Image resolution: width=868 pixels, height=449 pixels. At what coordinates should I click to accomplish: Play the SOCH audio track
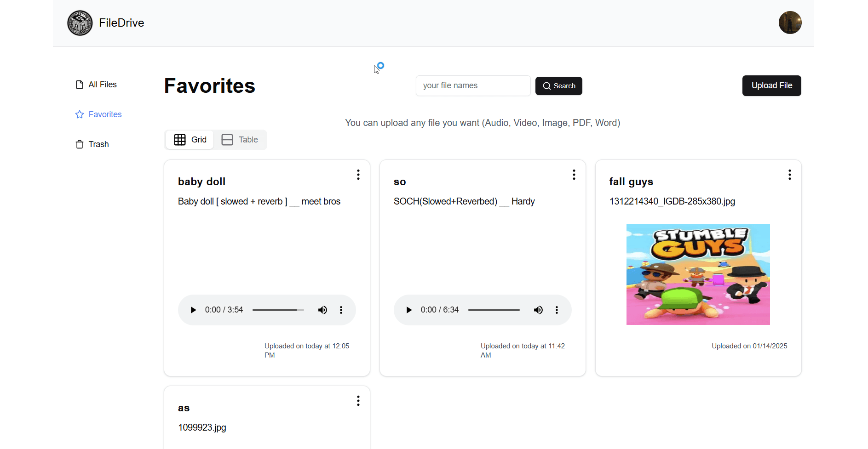[x=409, y=310]
